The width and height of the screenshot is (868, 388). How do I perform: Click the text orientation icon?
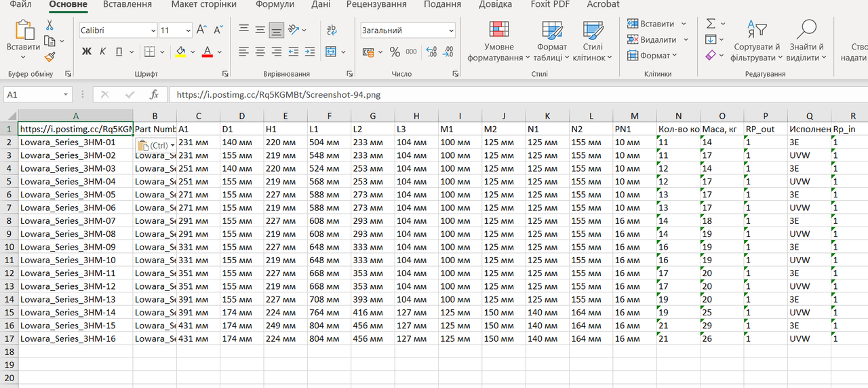click(x=294, y=30)
